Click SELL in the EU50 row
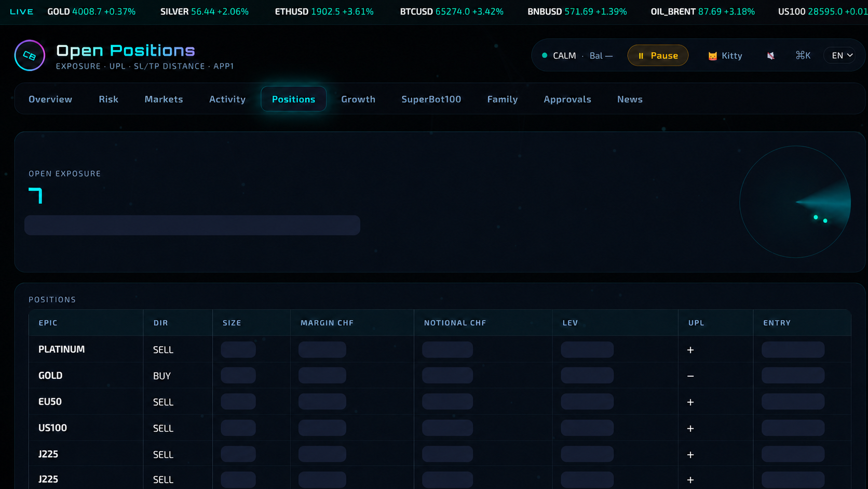868x489 pixels. 163,402
